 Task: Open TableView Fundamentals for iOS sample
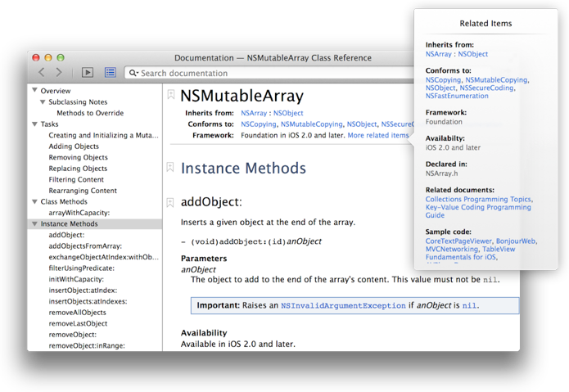471,253
